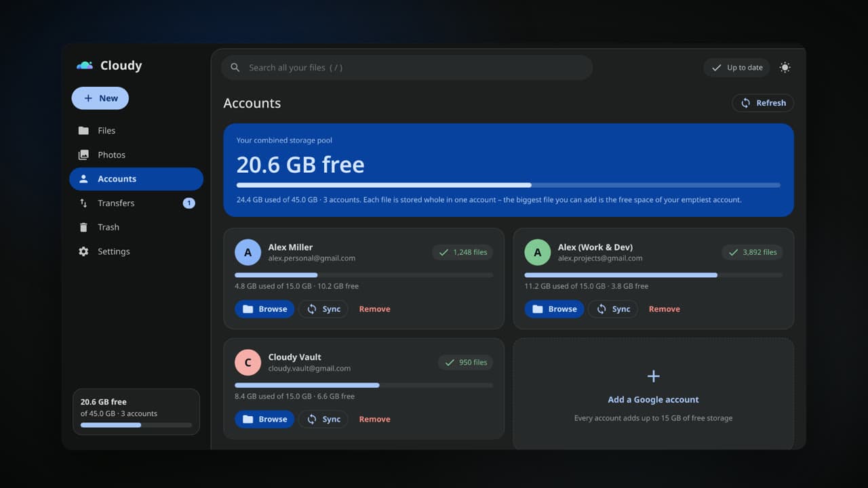Click "4.8 GB used of 15.0 GB" text
868x488 pixels.
273,286
